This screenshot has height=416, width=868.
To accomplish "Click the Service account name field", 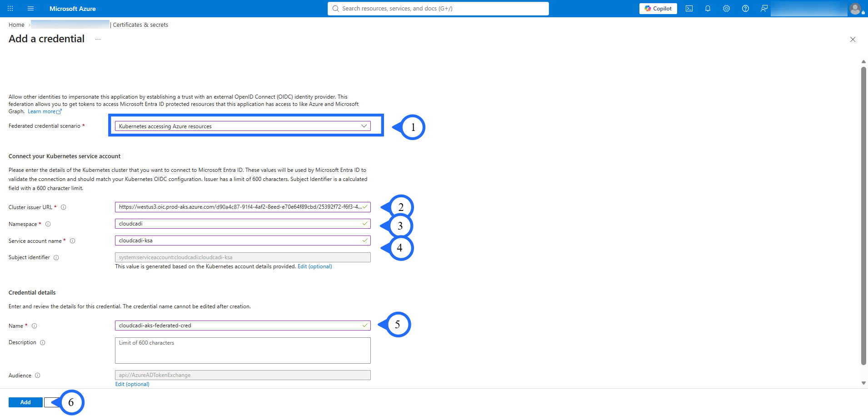I will [243, 241].
